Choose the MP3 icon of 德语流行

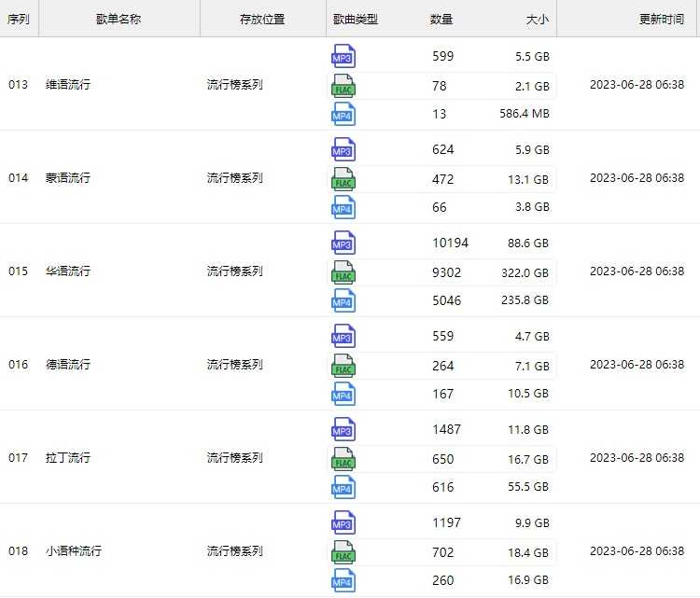(x=343, y=336)
